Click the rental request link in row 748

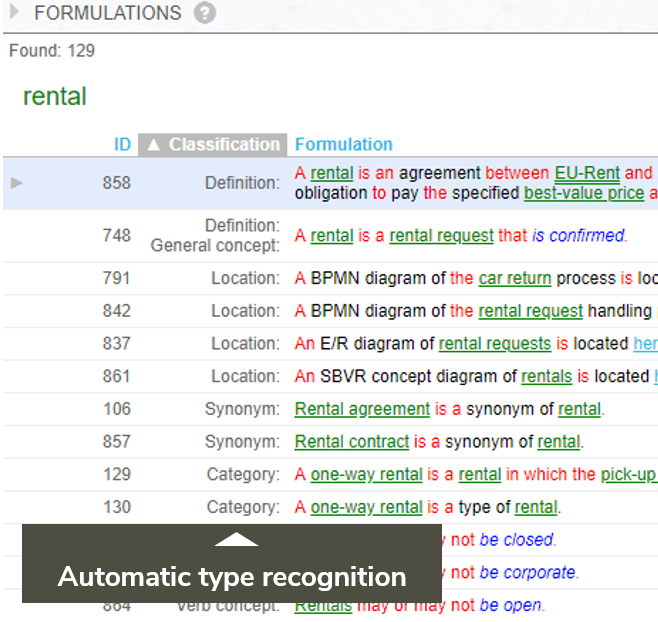point(441,236)
